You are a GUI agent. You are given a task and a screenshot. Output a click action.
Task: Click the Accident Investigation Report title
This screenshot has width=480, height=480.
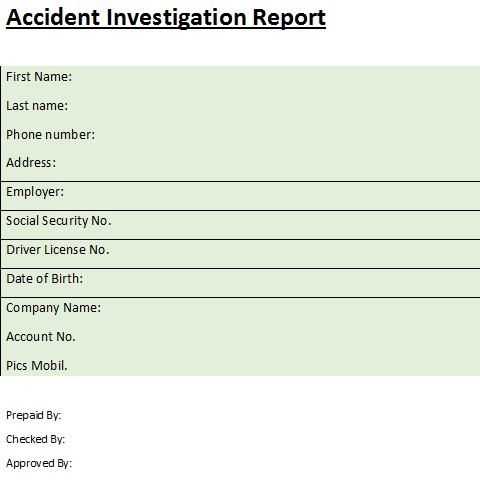(x=166, y=18)
